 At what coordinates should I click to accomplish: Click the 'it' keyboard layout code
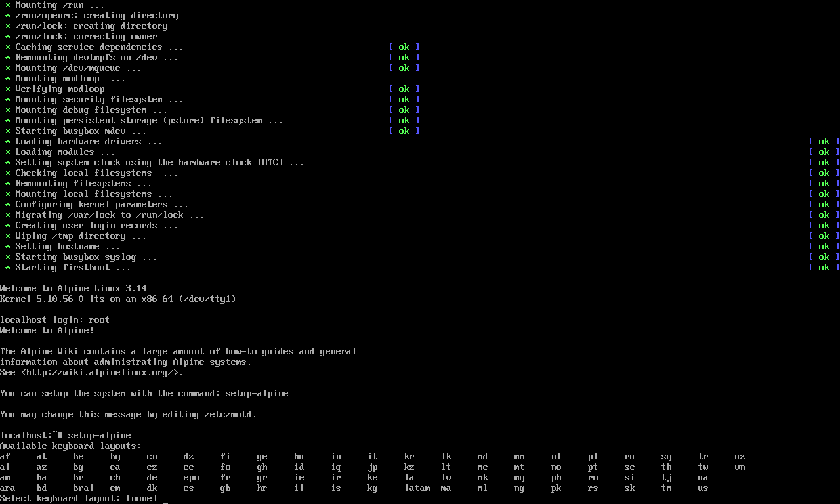(373, 457)
